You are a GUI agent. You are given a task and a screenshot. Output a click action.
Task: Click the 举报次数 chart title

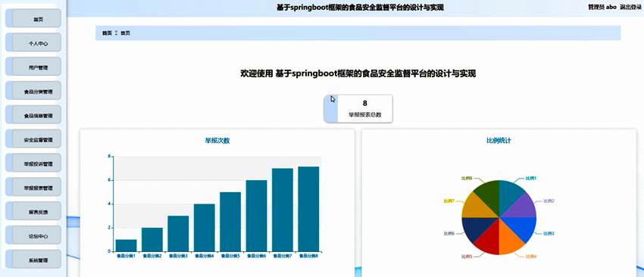point(217,141)
